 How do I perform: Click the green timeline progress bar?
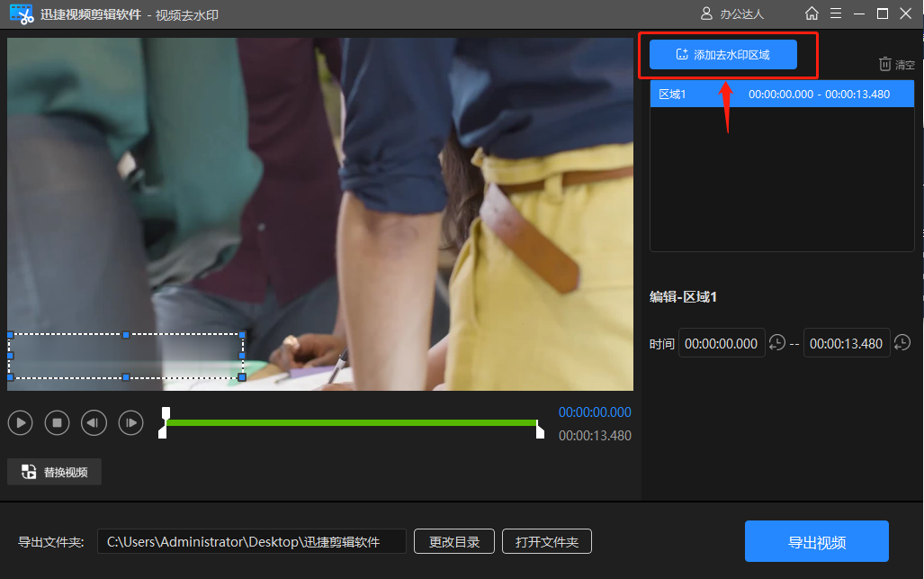point(352,422)
